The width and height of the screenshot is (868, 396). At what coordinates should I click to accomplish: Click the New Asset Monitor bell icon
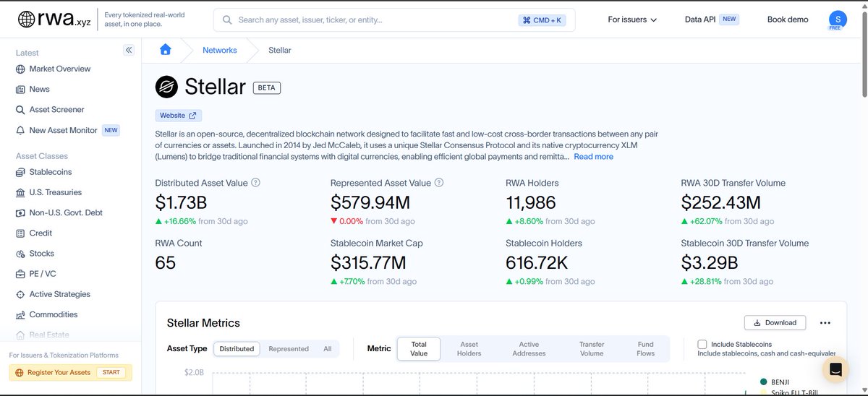(x=20, y=131)
